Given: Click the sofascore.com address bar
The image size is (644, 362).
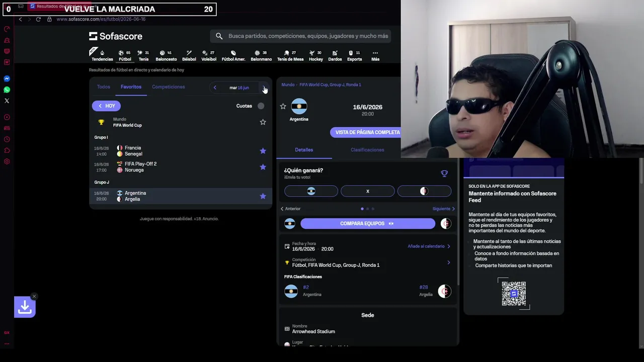Looking at the screenshot, I should pyautogui.click(x=101, y=19).
